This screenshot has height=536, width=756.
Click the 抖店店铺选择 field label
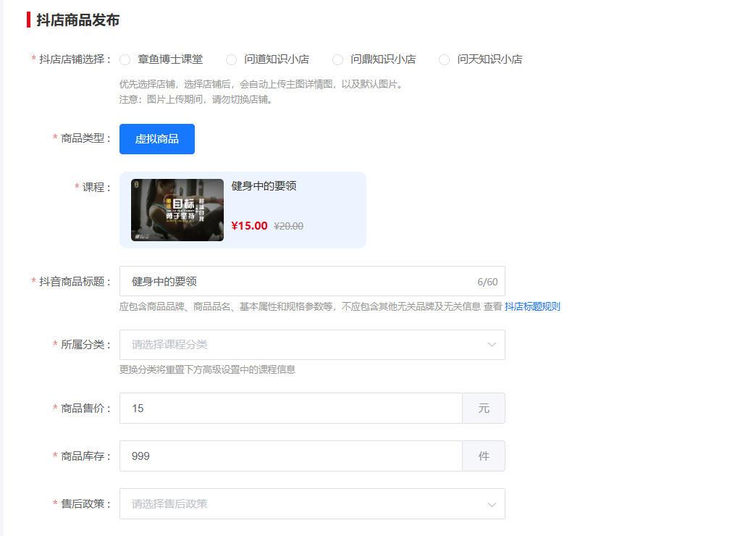point(75,59)
